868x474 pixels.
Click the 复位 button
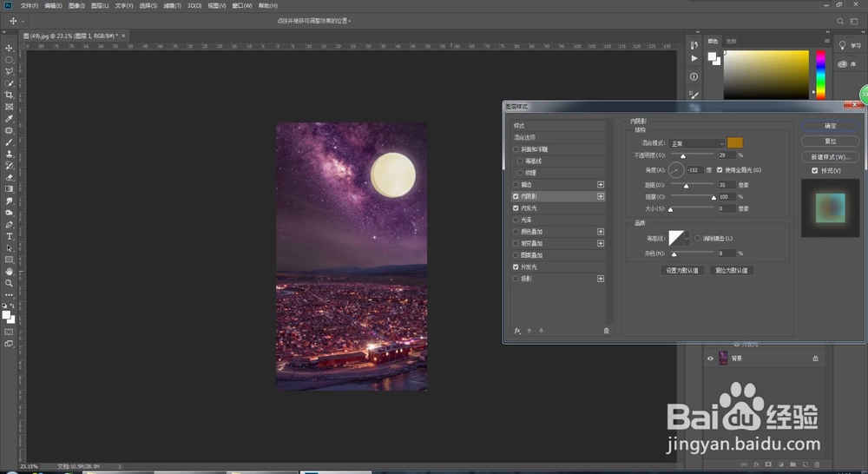[x=831, y=142]
